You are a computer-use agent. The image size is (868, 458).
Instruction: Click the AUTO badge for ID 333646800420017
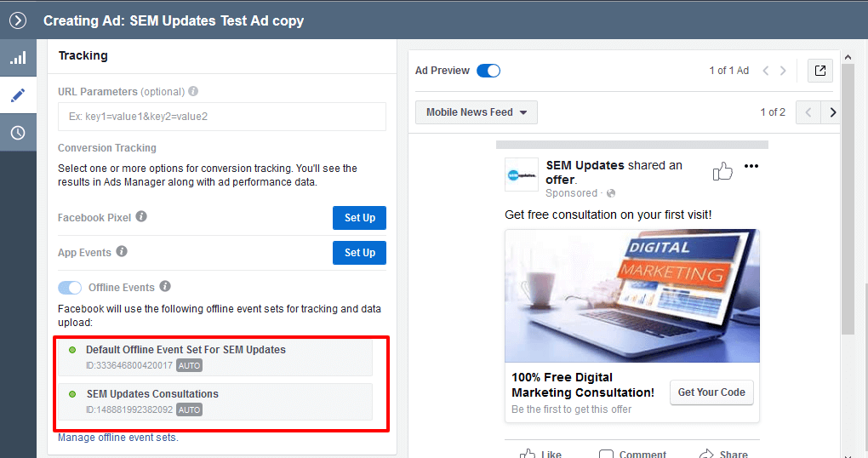(x=189, y=365)
